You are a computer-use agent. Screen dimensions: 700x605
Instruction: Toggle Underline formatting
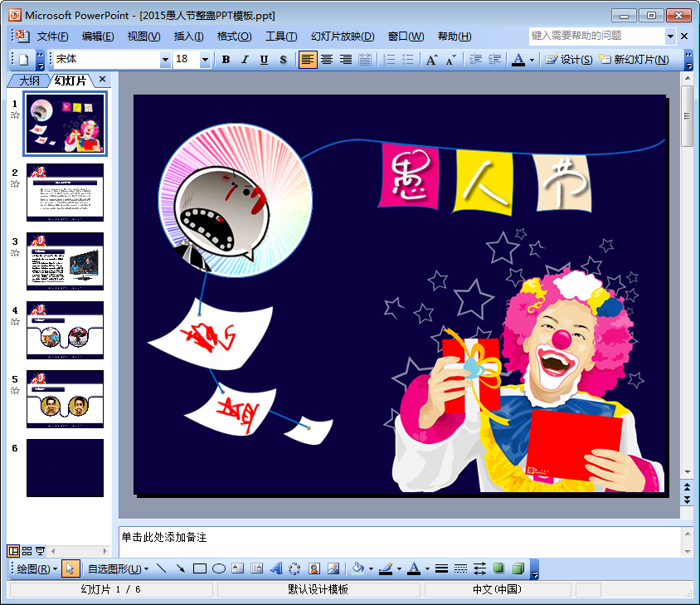coord(264,60)
